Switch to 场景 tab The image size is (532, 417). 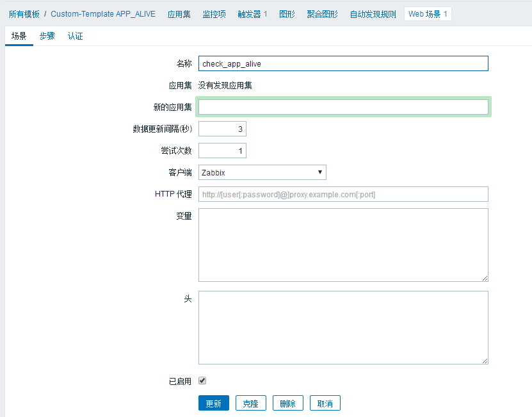pyautogui.click(x=19, y=36)
